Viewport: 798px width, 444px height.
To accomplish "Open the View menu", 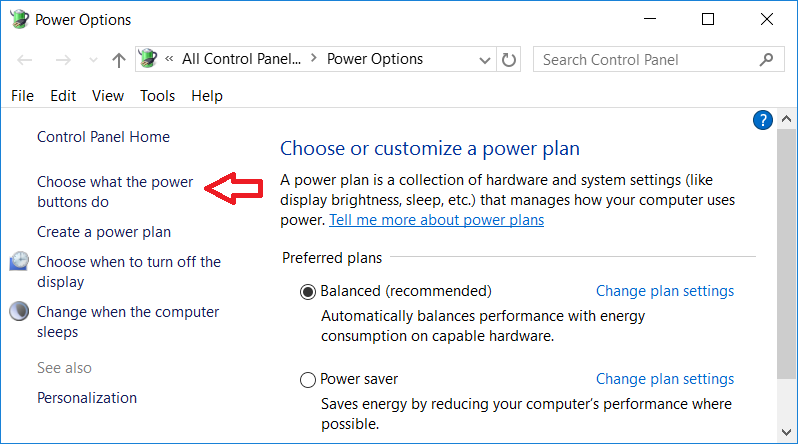I will 108,96.
